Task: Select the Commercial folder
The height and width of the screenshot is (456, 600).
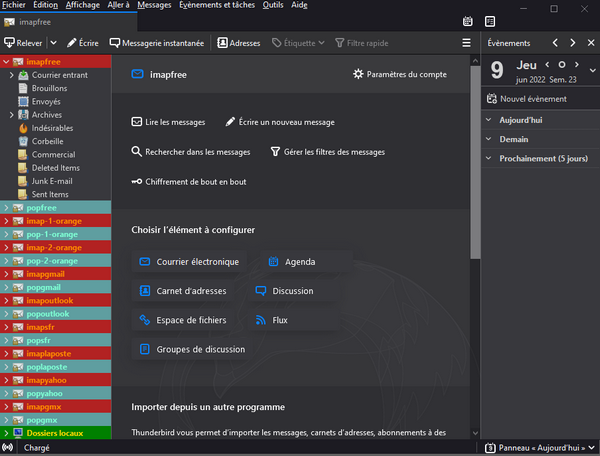Action: point(55,155)
